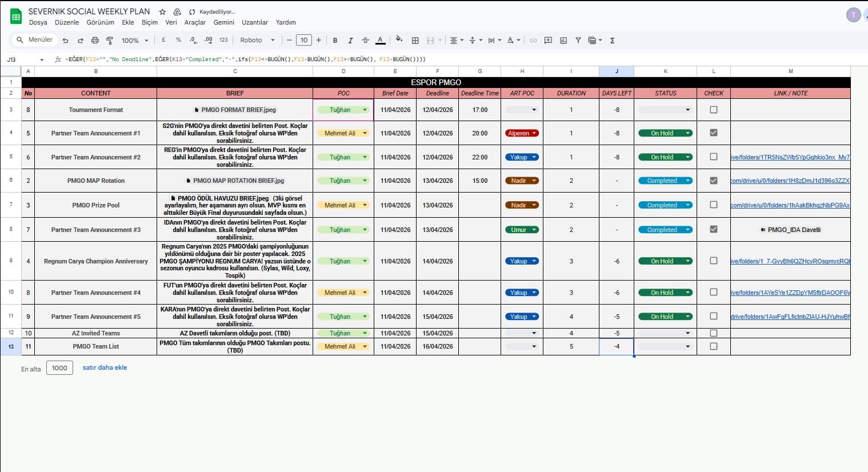Image resolution: width=868 pixels, height=472 pixels.
Task: Decrease the font size with minus
Action: (x=289, y=40)
